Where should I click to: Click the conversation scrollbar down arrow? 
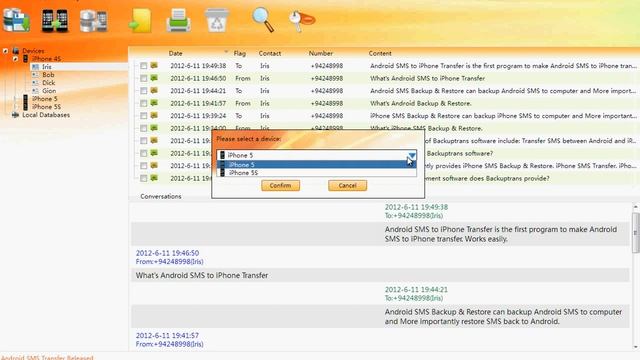pyautogui.click(x=636, y=347)
